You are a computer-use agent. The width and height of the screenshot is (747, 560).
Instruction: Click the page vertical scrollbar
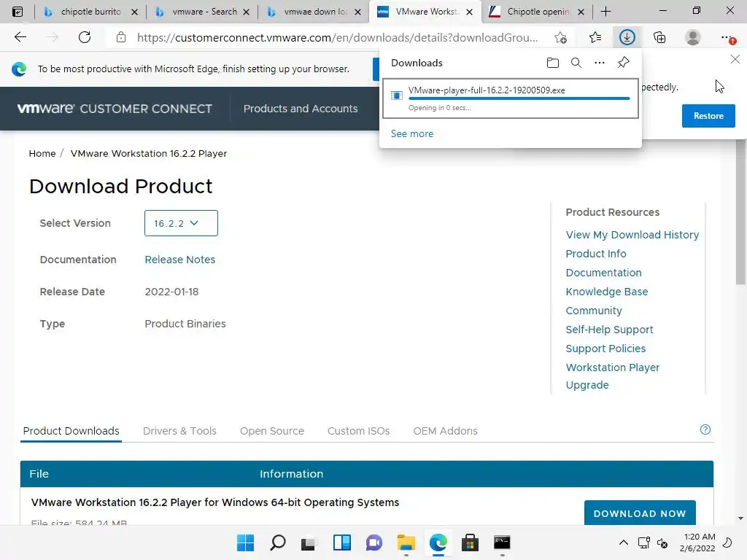point(740,212)
